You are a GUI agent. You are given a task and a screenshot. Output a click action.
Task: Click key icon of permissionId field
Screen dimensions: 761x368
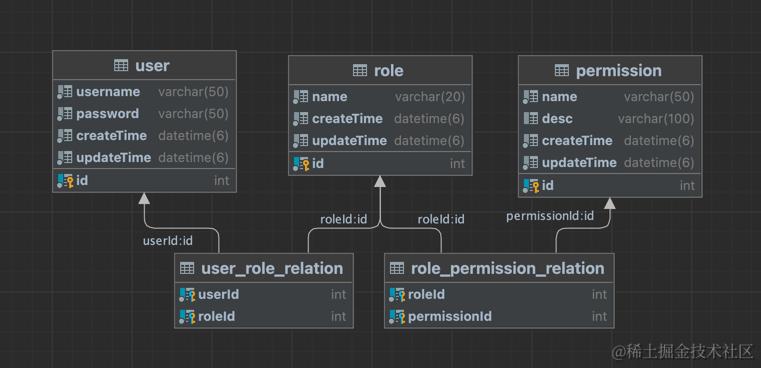pos(397,317)
